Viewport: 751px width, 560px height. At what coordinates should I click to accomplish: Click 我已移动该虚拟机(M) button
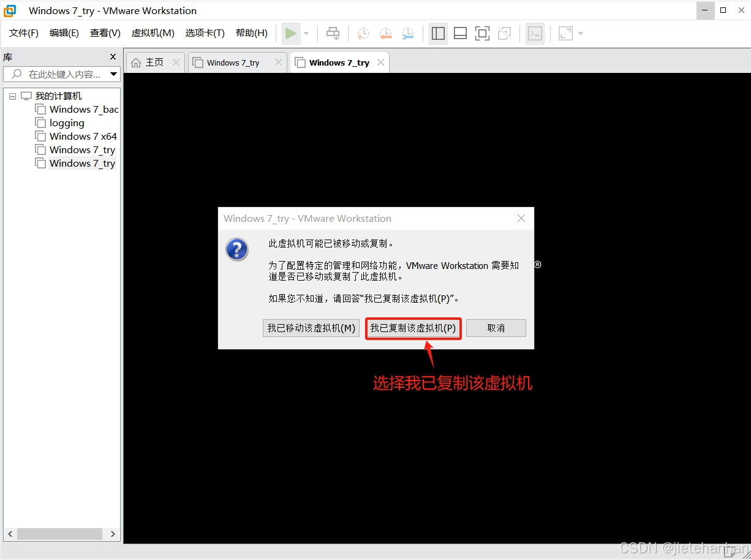(311, 328)
